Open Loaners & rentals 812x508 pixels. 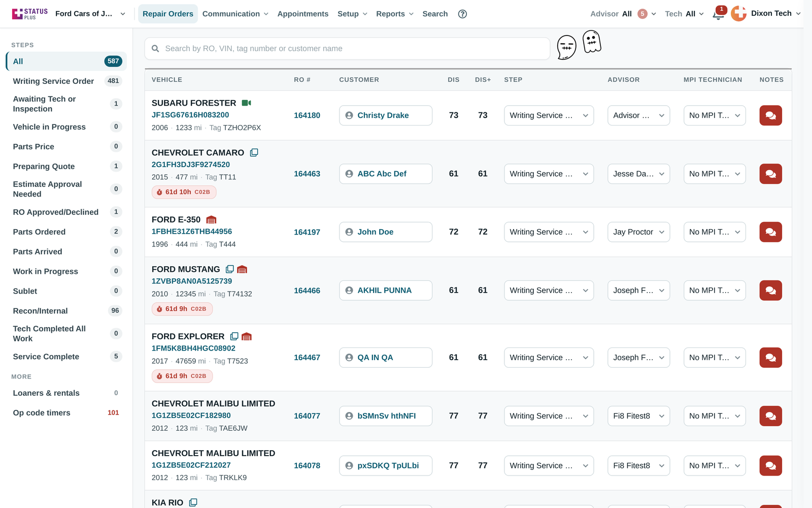pyautogui.click(x=66, y=393)
